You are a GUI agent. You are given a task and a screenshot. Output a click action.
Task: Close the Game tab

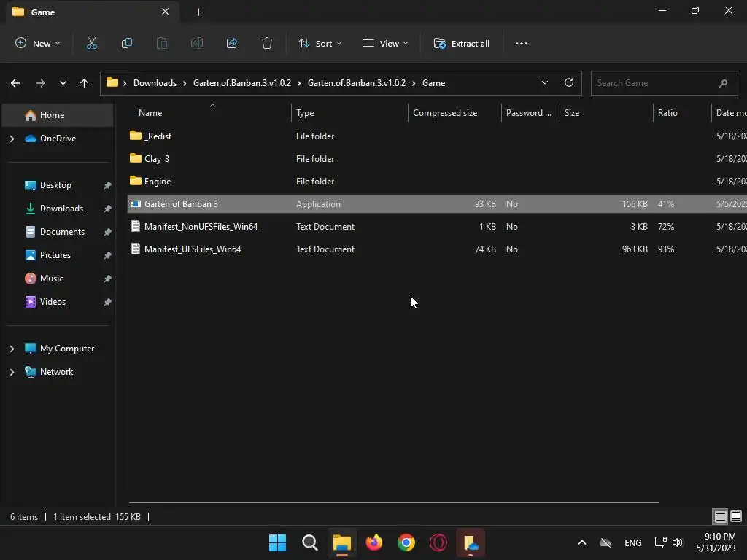(x=166, y=12)
